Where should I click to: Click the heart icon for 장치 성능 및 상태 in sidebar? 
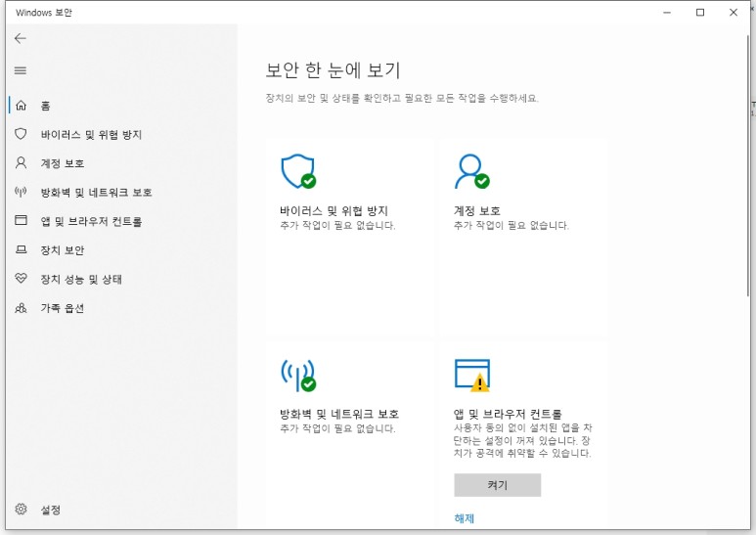[x=21, y=278]
